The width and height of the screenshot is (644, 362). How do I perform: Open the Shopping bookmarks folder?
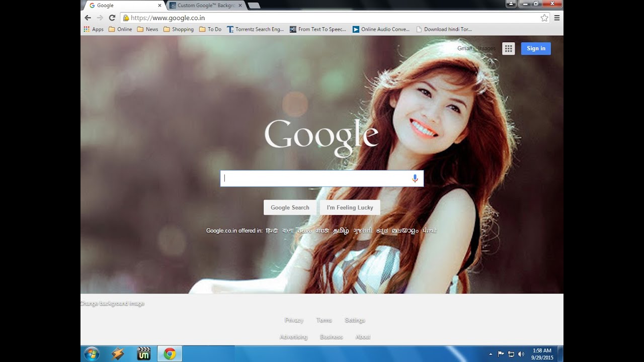click(179, 29)
